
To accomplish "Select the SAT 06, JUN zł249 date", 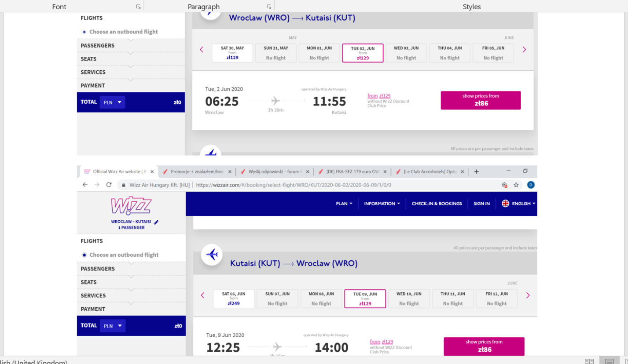I will click(x=234, y=298).
